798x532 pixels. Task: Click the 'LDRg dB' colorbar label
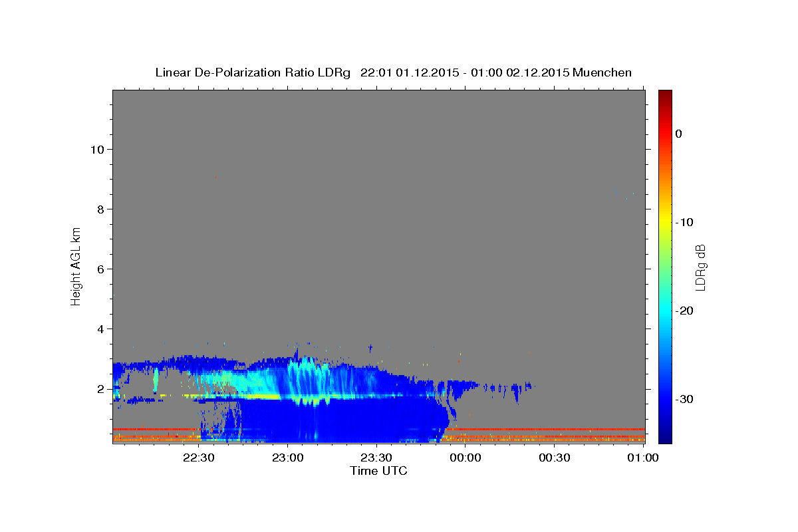(700, 266)
